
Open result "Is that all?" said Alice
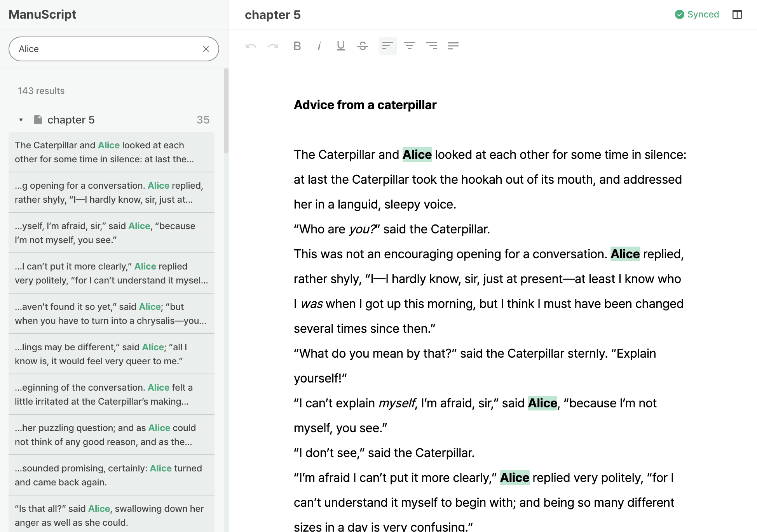111,515
